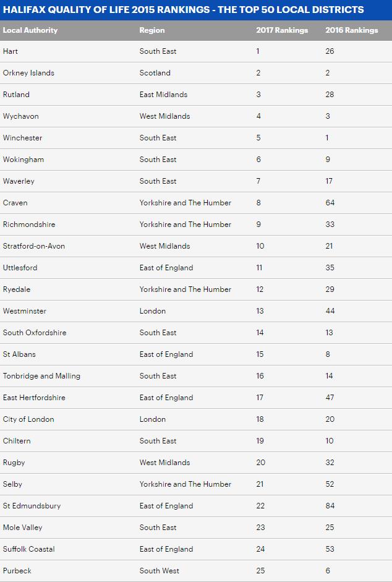392x582 pixels.
Task: Click the Local Authority column header
Action: [30, 30]
